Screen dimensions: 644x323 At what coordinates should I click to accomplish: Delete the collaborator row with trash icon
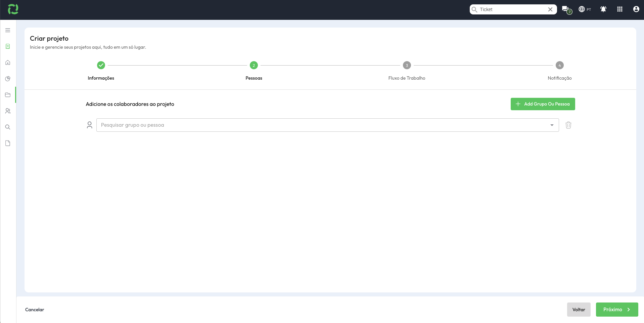[568, 125]
